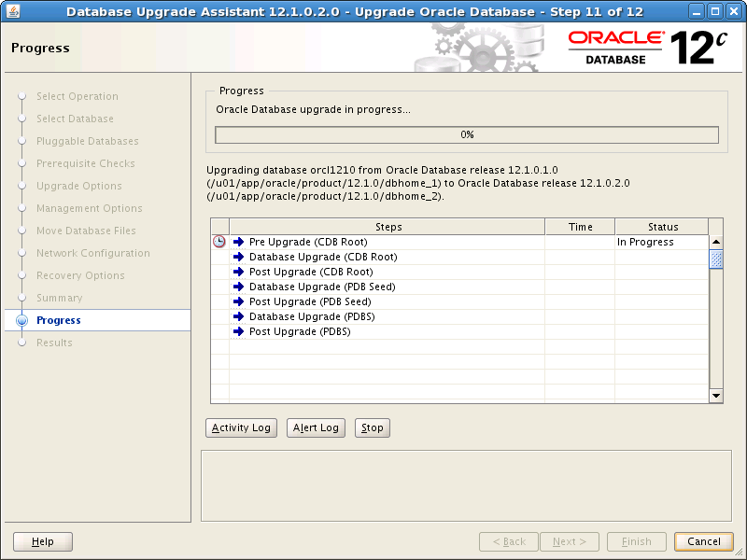Click the arrow icon for Database Upgrade (CDB Root)

[x=238, y=257]
